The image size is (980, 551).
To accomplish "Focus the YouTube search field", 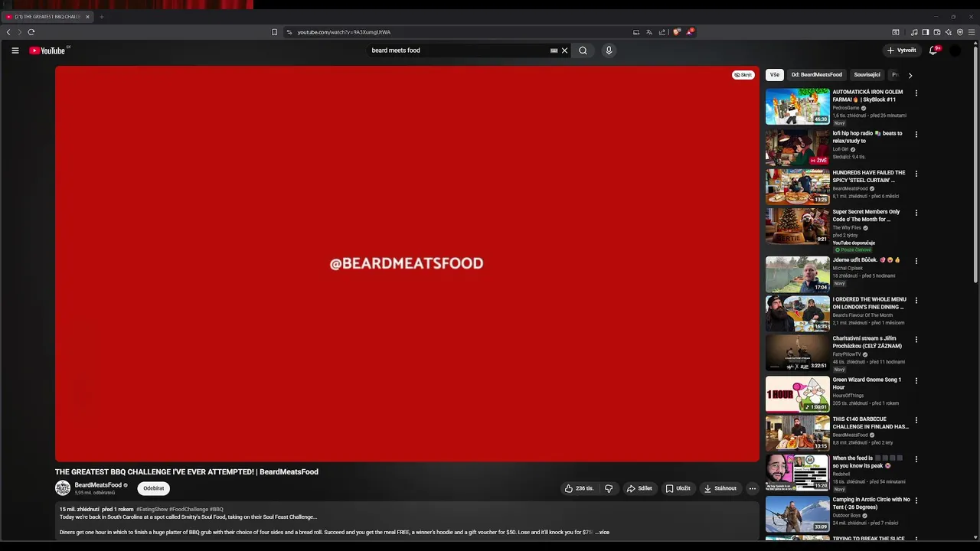I will point(458,51).
